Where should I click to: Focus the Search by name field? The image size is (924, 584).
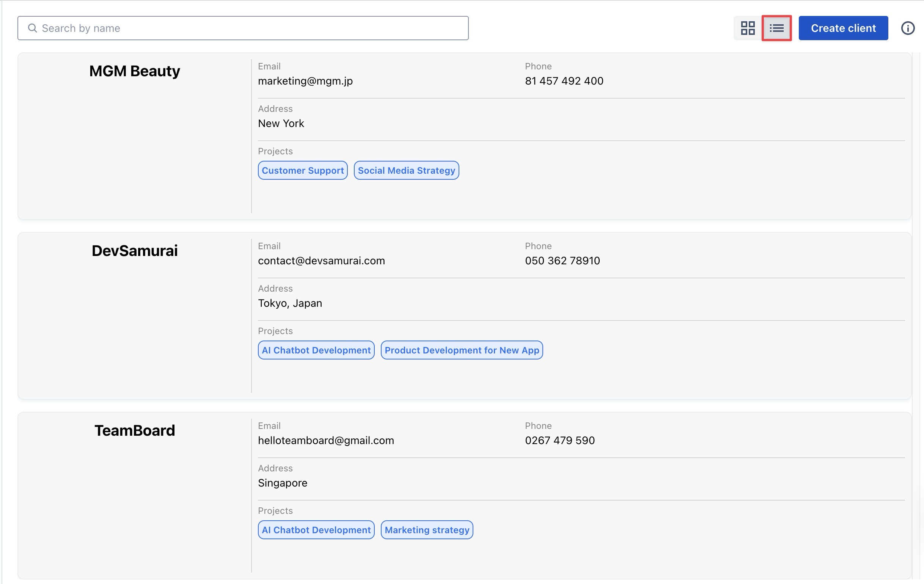tap(245, 28)
